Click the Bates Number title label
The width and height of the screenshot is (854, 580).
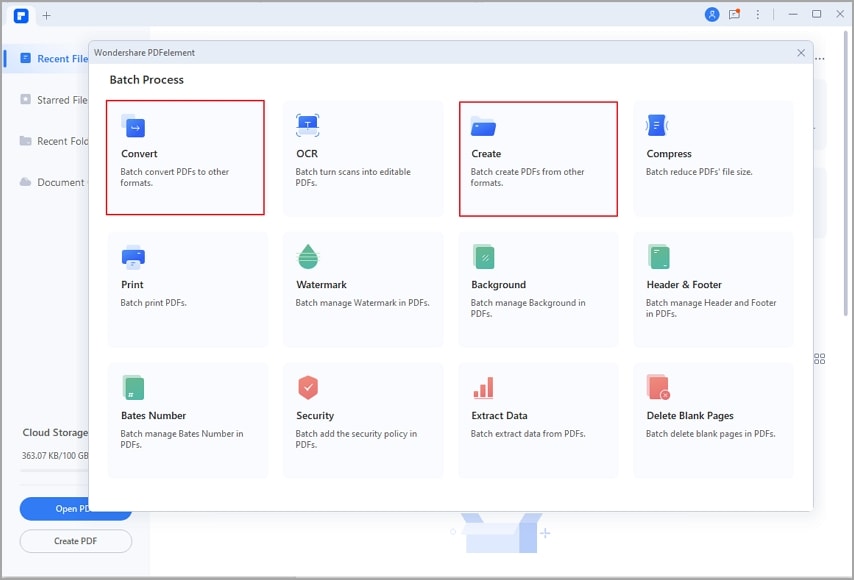[154, 416]
